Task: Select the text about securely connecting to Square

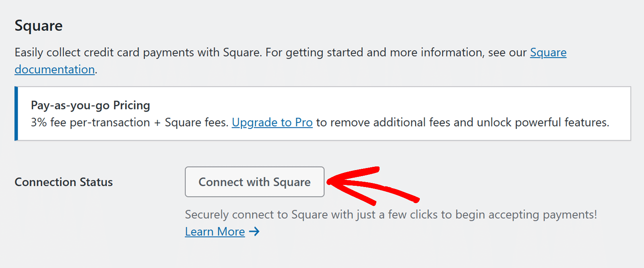Action: tap(392, 214)
